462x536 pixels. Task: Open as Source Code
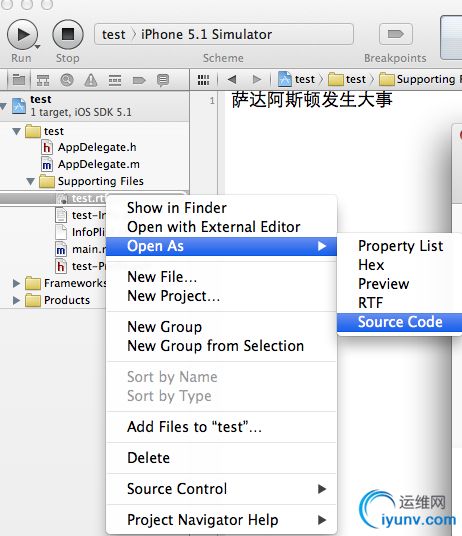click(x=400, y=322)
